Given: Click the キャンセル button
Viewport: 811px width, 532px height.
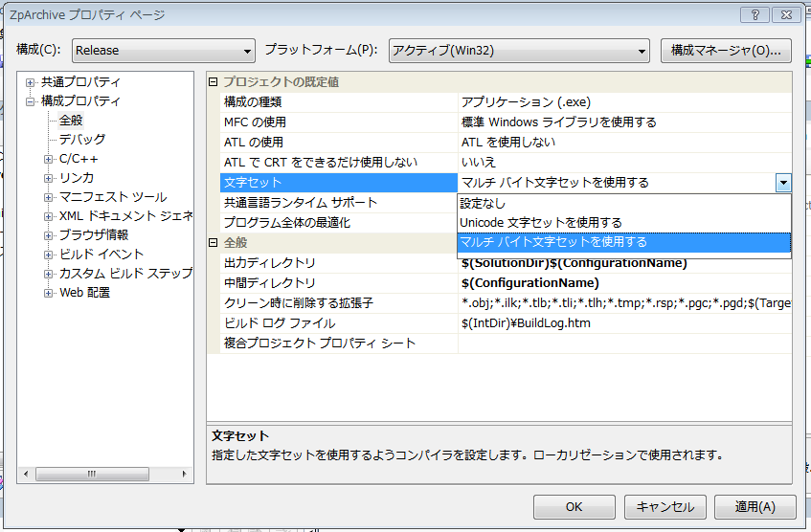Looking at the screenshot, I should [x=665, y=507].
